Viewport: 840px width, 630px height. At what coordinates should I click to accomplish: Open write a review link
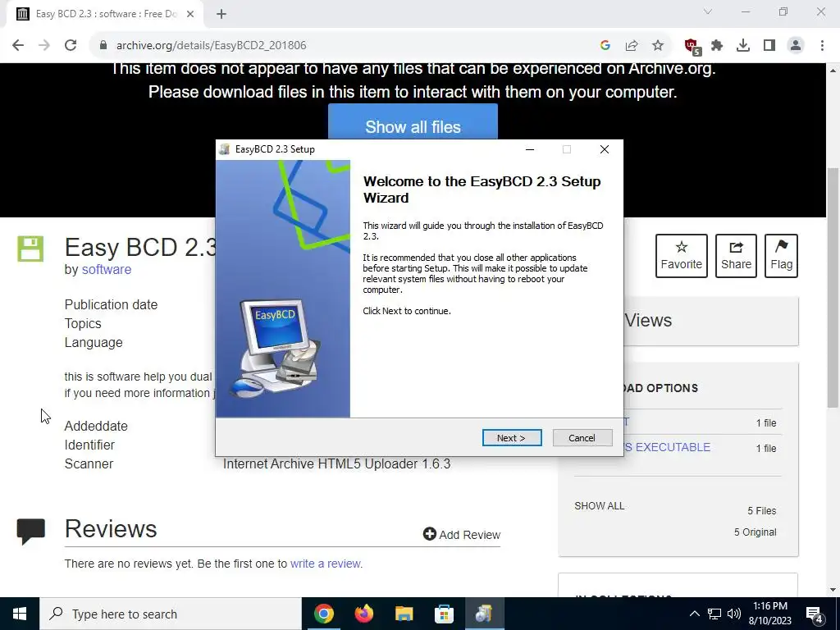click(x=325, y=564)
